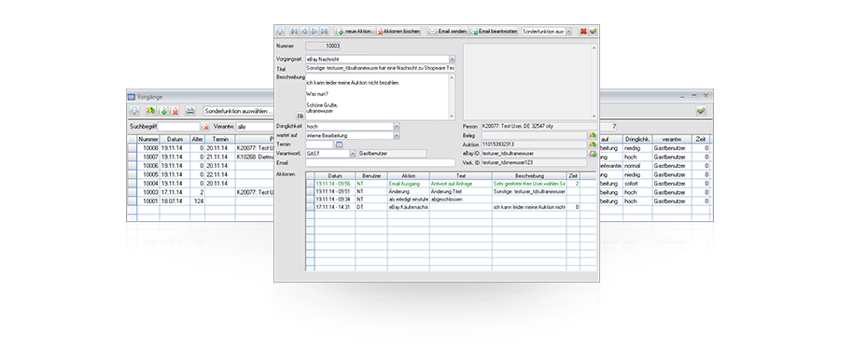Select the 'abgeschlossen' action cell
Image resolution: width=868 pixels, height=359 pixels.
pyautogui.click(x=460, y=199)
